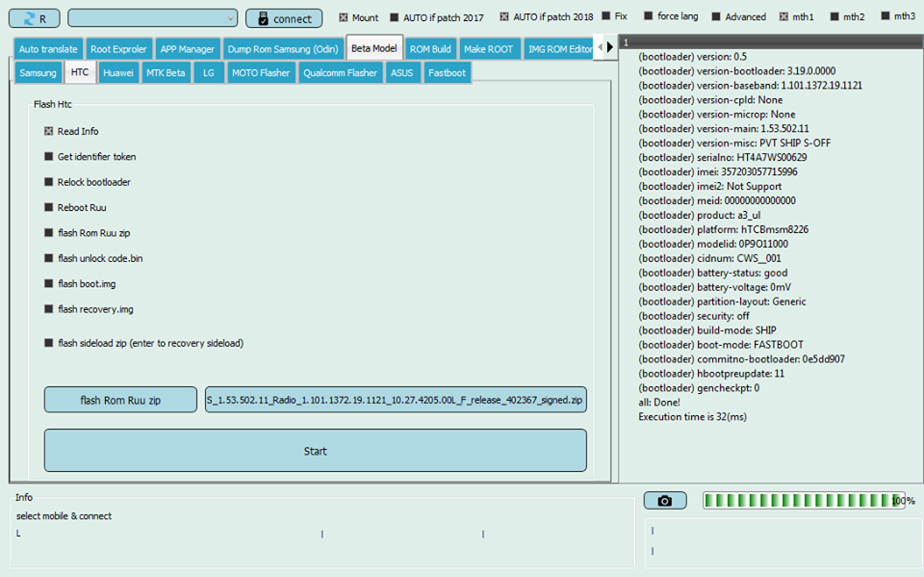Switch to the ASUS sub-tab
The height and width of the screenshot is (577, 924).
point(402,72)
